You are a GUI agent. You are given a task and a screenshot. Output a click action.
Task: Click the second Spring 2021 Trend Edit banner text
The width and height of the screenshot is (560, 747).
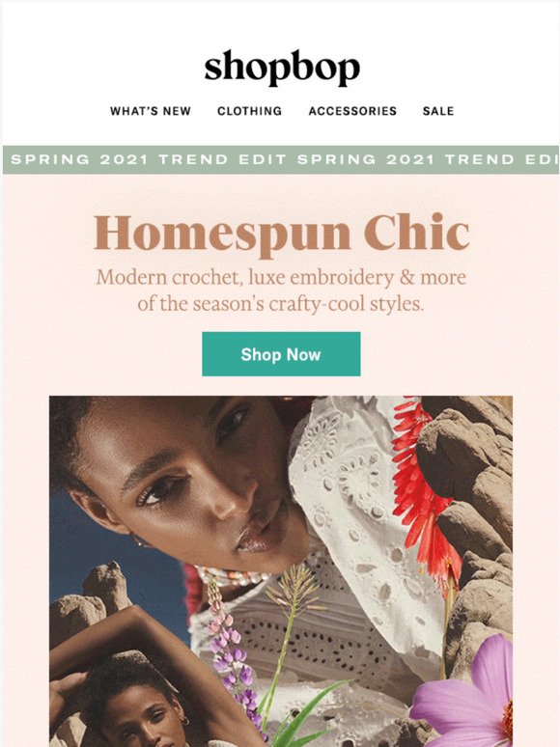tap(428, 159)
